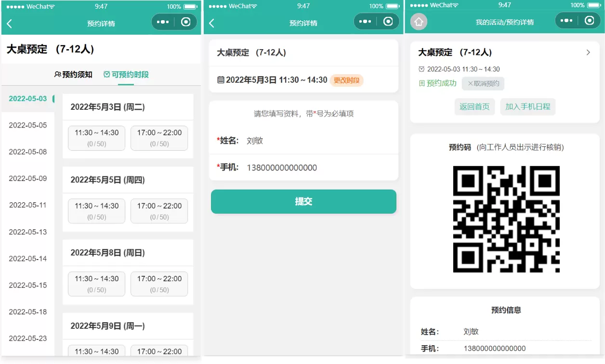Click 加入手机日程 button
Screen dimensions: 605x364
(x=528, y=107)
